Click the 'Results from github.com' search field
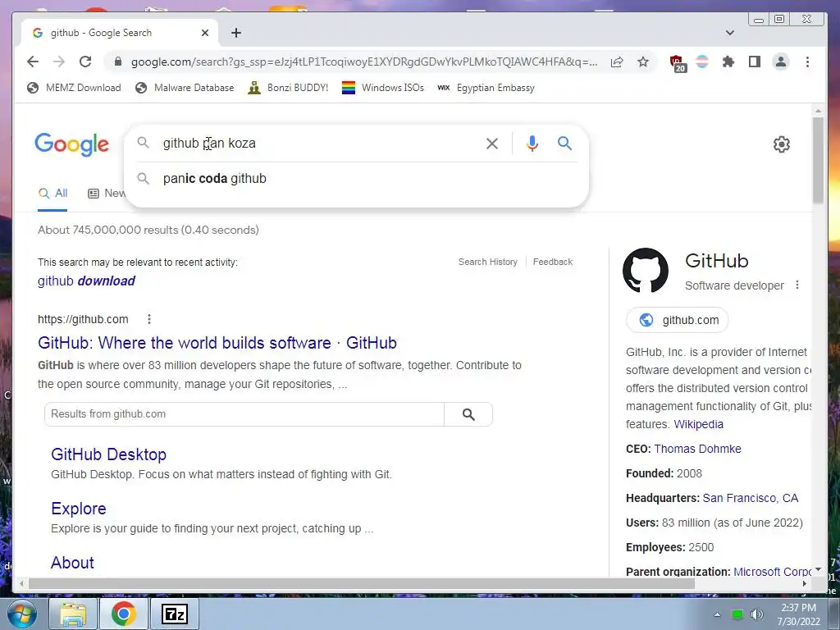 [x=244, y=414]
